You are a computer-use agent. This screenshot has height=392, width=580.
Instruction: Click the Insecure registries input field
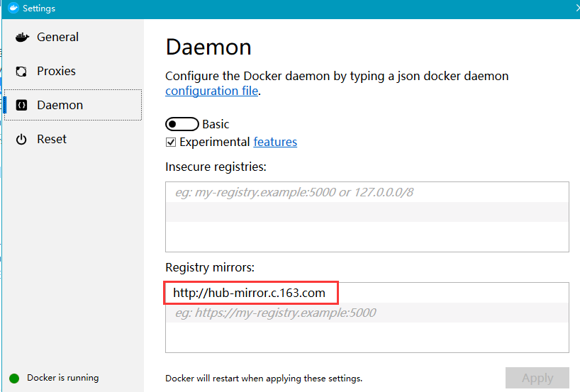(367, 192)
